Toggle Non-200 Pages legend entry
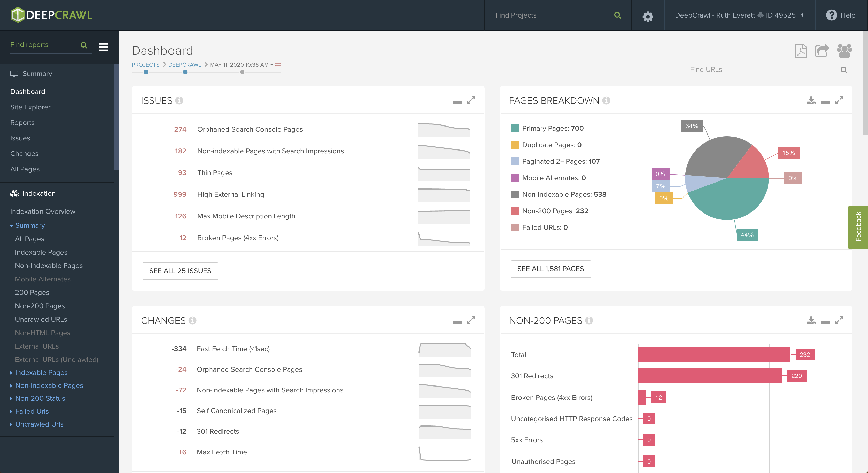 click(555, 211)
